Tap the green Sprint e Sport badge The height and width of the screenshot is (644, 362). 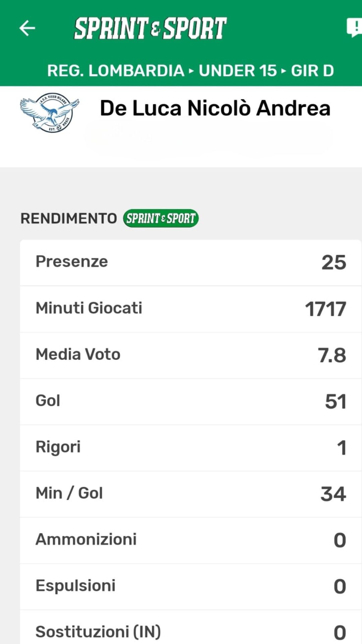tap(161, 218)
